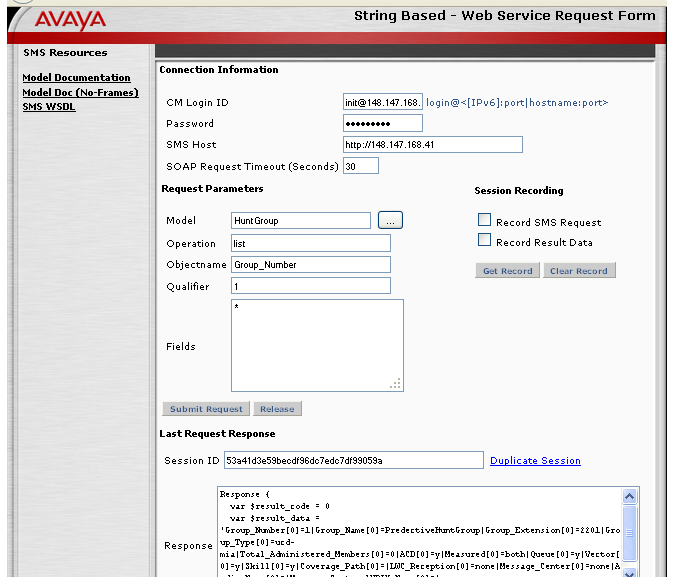The width and height of the screenshot is (686, 587).
Task: Click the SMS Host input field
Action: click(x=433, y=145)
